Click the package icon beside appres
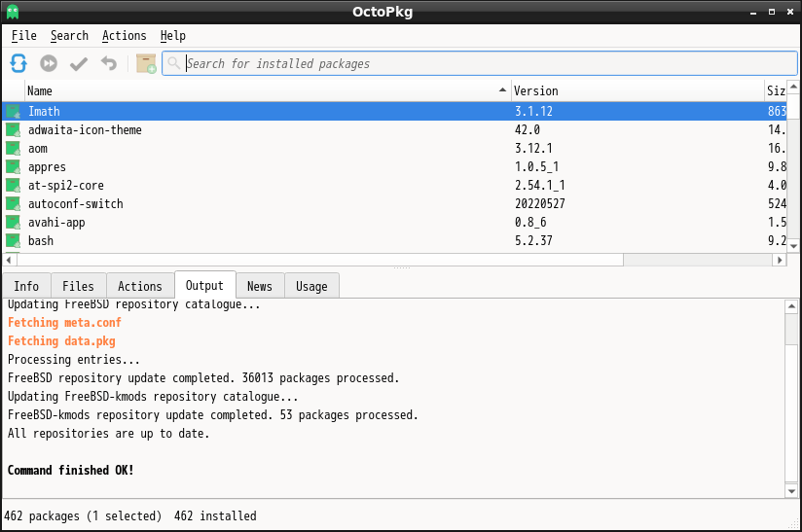Image resolution: width=802 pixels, height=532 pixels. click(x=14, y=166)
